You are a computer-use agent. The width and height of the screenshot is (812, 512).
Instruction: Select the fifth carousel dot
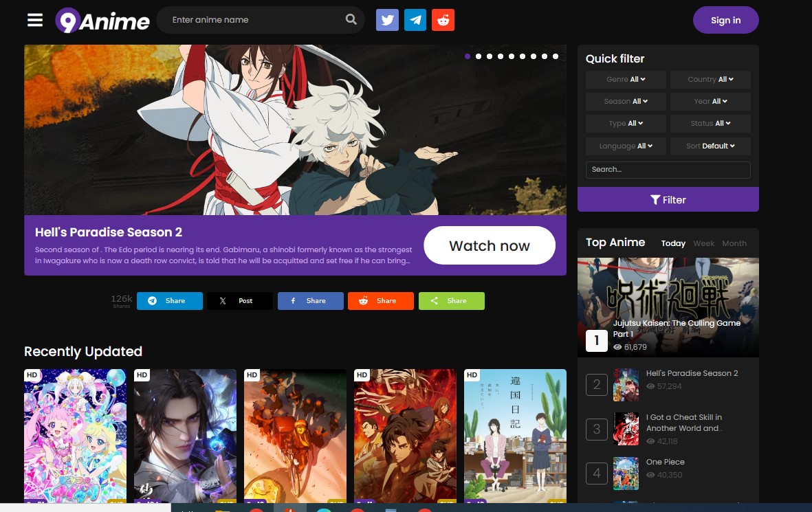point(512,56)
